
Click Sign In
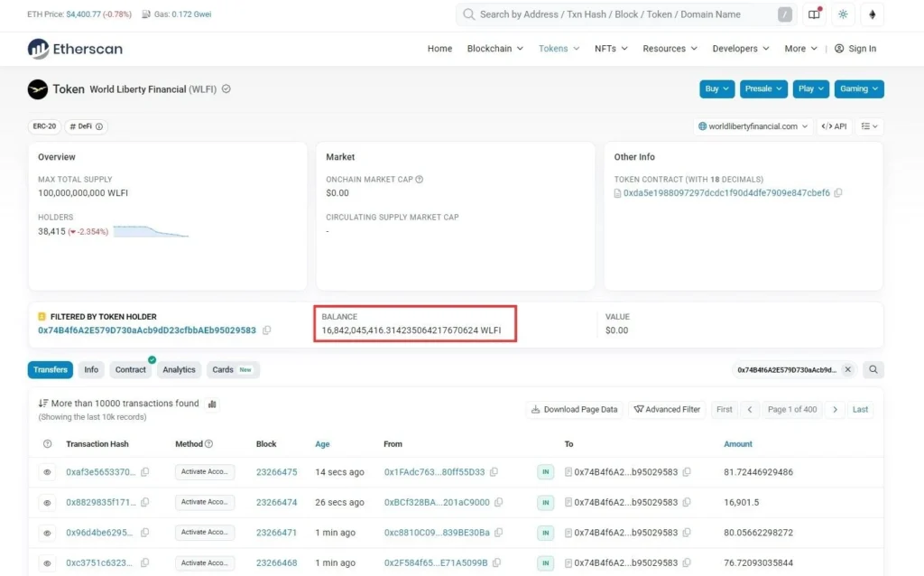pos(855,49)
